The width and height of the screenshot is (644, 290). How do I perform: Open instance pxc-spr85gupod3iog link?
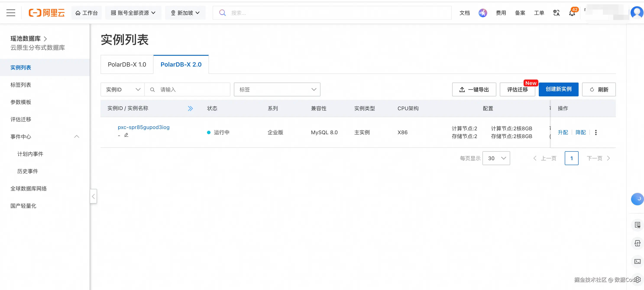click(x=144, y=127)
